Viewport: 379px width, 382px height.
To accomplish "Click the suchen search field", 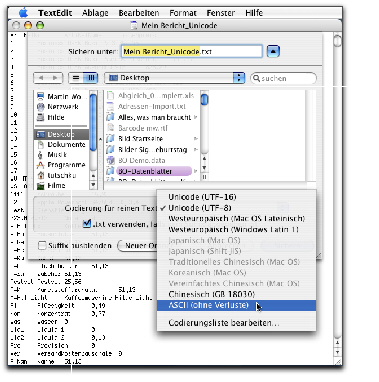I will (283, 78).
